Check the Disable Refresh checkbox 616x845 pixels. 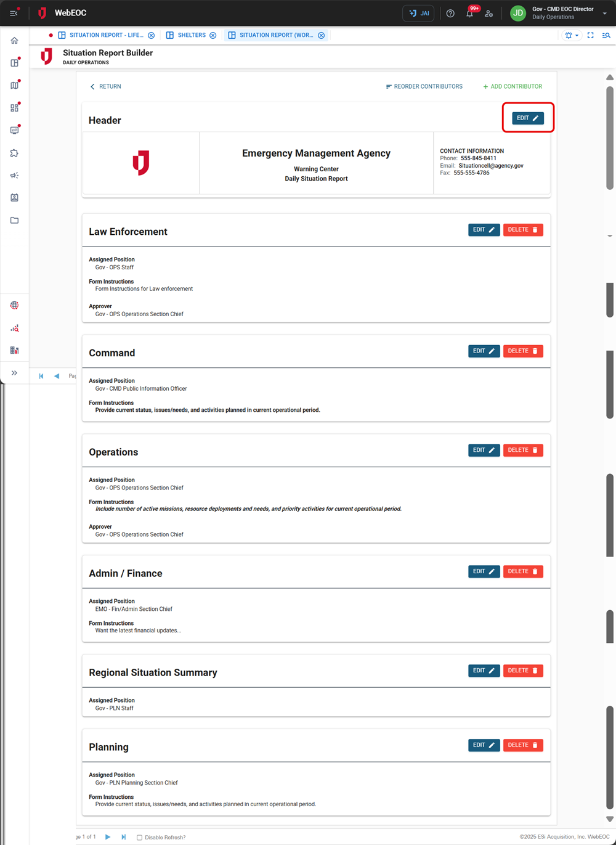tap(139, 837)
